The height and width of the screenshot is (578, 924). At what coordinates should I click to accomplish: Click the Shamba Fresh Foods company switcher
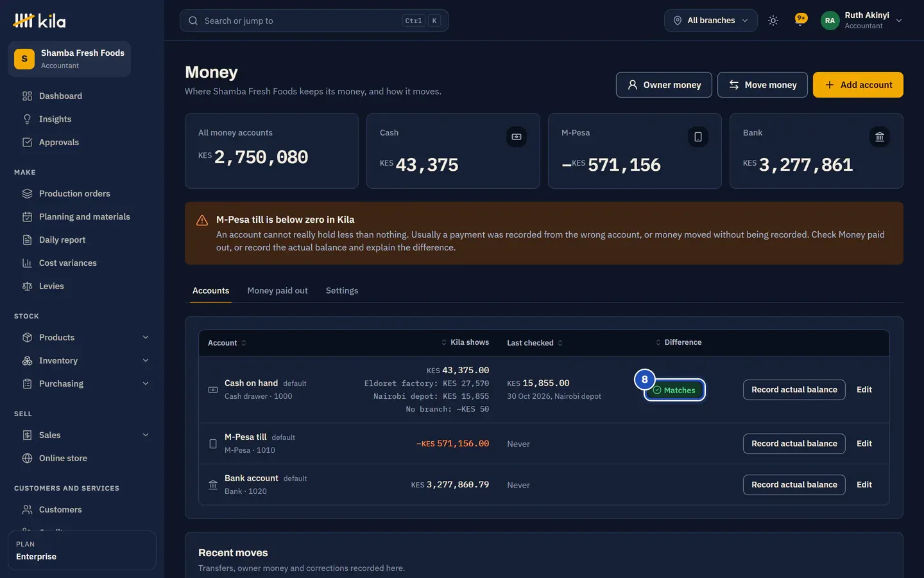click(x=69, y=59)
